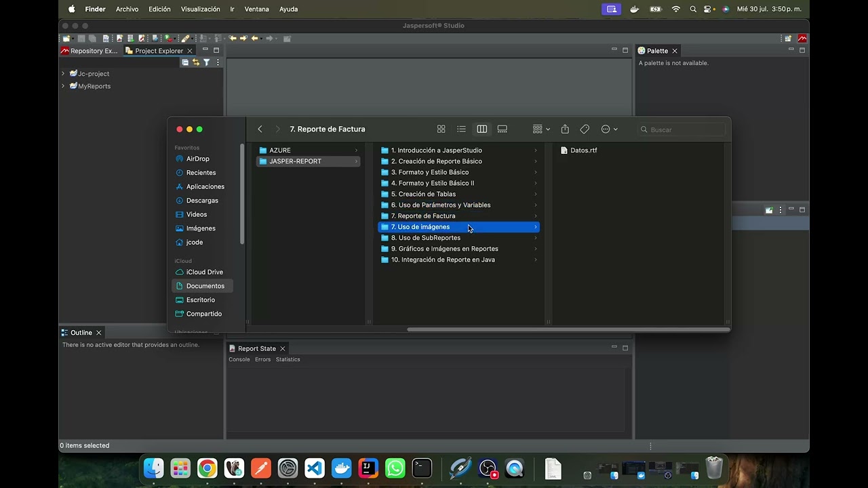Select folder 7. Reporte de Factura

click(458, 216)
